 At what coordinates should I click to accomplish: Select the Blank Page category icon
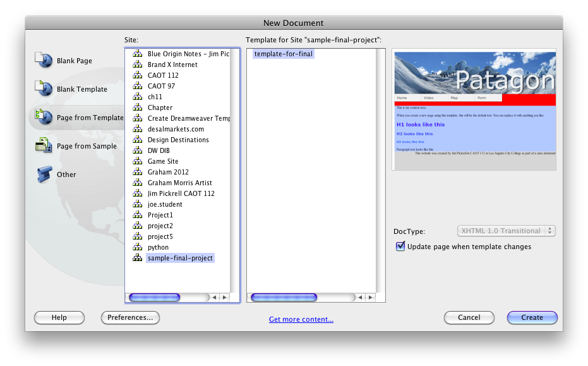pyautogui.click(x=44, y=61)
